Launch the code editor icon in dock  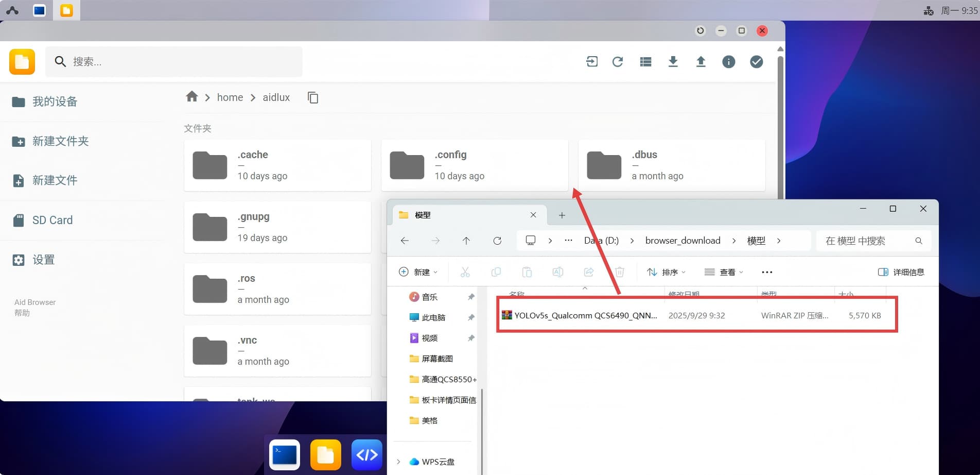[x=366, y=455]
